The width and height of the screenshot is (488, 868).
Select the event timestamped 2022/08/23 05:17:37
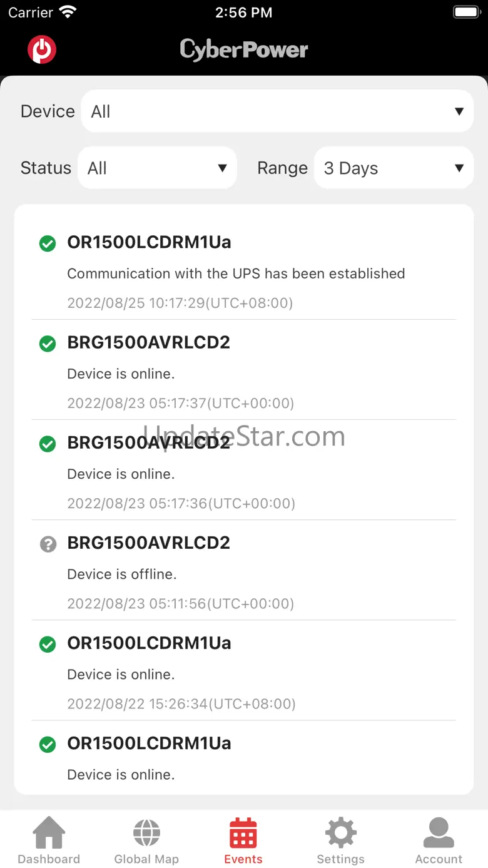pyautogui.click(x=180, y=403)
